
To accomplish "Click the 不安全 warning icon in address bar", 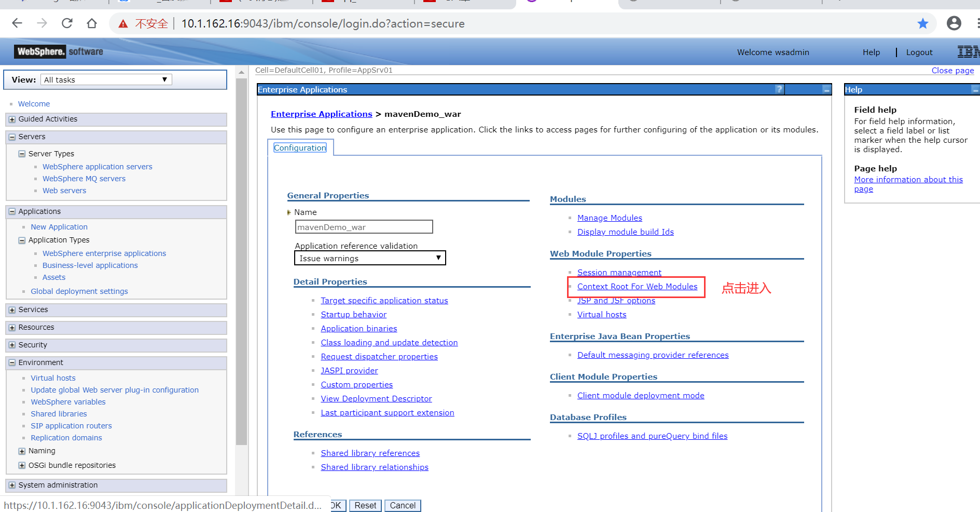I will tap(123, 23).
